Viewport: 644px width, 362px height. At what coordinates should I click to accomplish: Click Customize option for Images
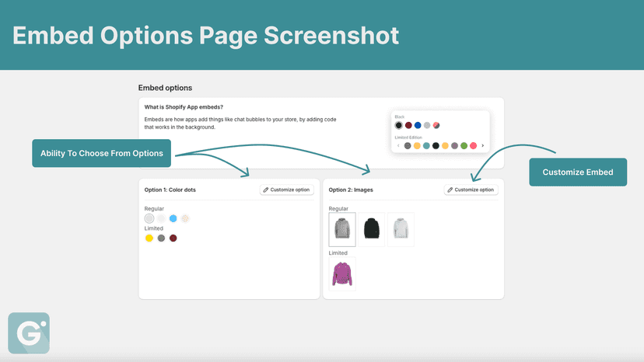point(471,190)
